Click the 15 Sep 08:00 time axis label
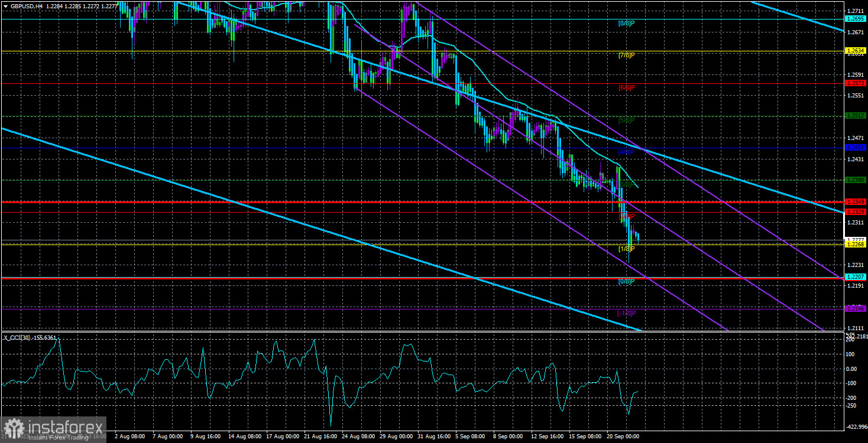The height and width of the screenshot is (443, 868). 586,437
